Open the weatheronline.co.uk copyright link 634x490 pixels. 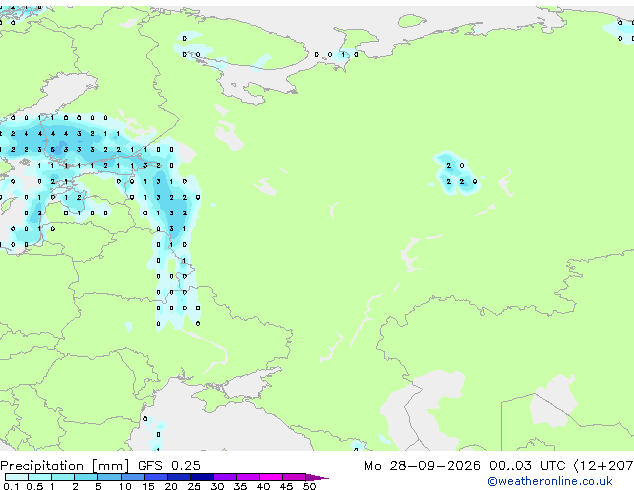(550, 481)
